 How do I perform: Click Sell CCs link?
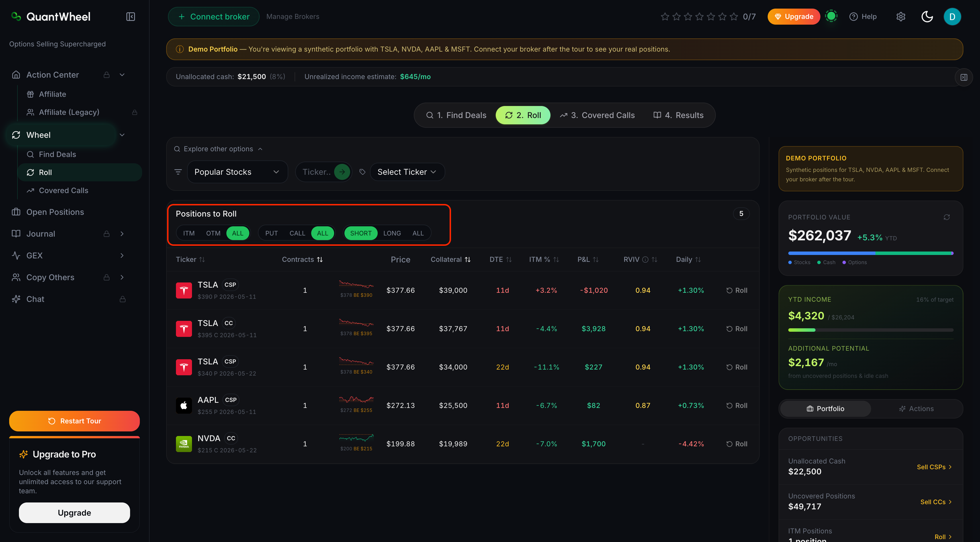[x=936, y=502]
